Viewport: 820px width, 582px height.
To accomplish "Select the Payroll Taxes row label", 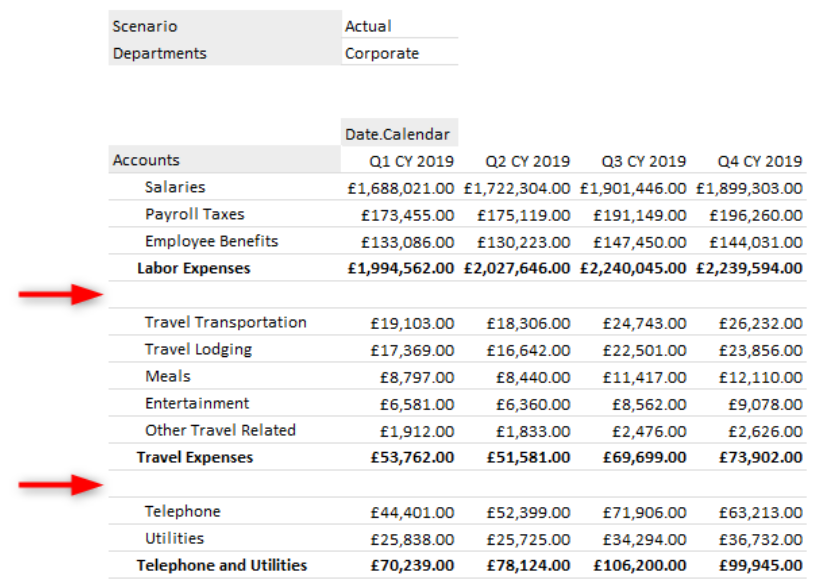I will pos(195,214).
